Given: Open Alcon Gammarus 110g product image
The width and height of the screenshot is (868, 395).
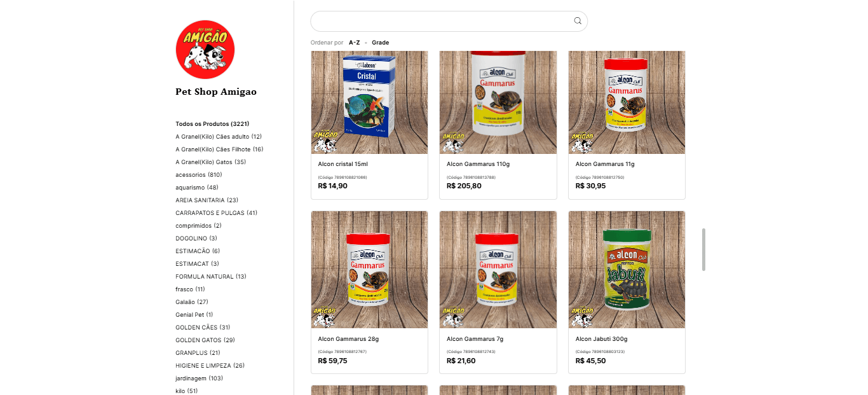Looking at the screenshot, I should 498,102.
